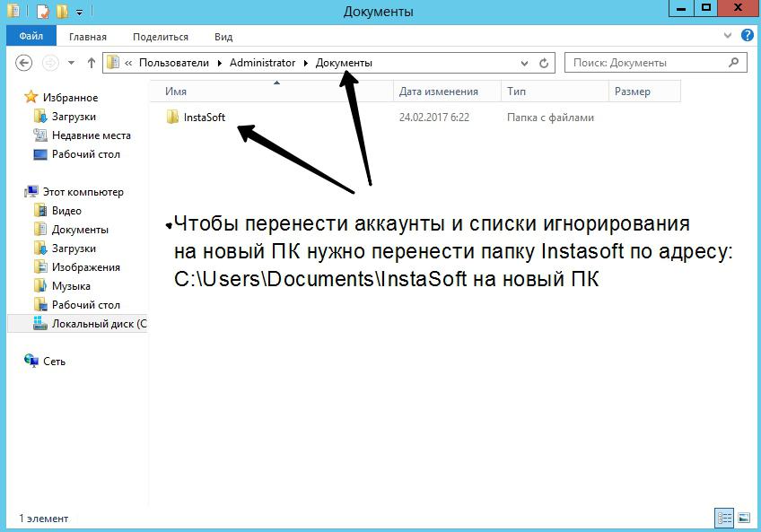Click the Forward navigation arrow
The width and height of the screenshot is (761, 532).
coord(50,63)
